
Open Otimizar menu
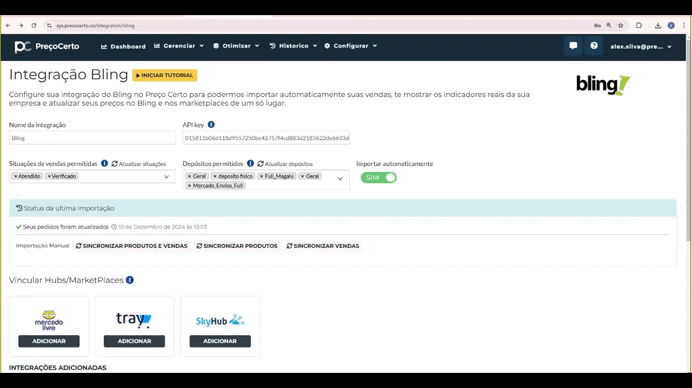coord(236,46)
